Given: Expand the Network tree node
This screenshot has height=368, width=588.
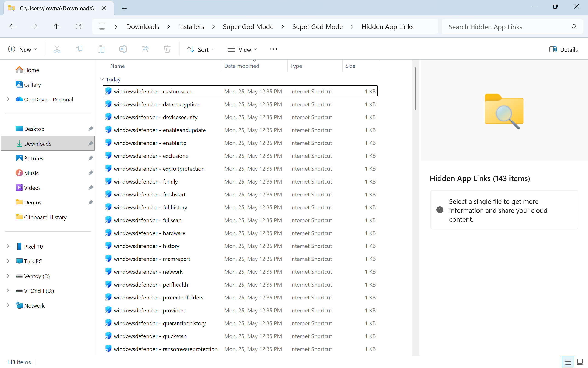Looking at the screenshot, I should pos(8,305).
